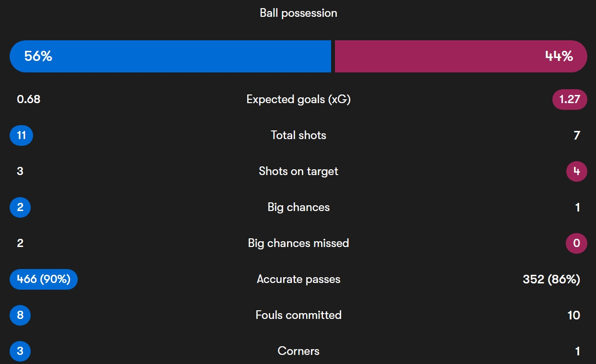Click the maroon big chances missed badge 0

tap(576, 243)
